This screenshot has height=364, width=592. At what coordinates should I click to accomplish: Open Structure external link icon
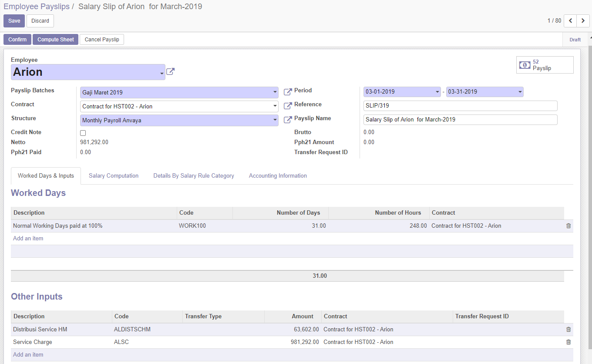coord(288,120)
